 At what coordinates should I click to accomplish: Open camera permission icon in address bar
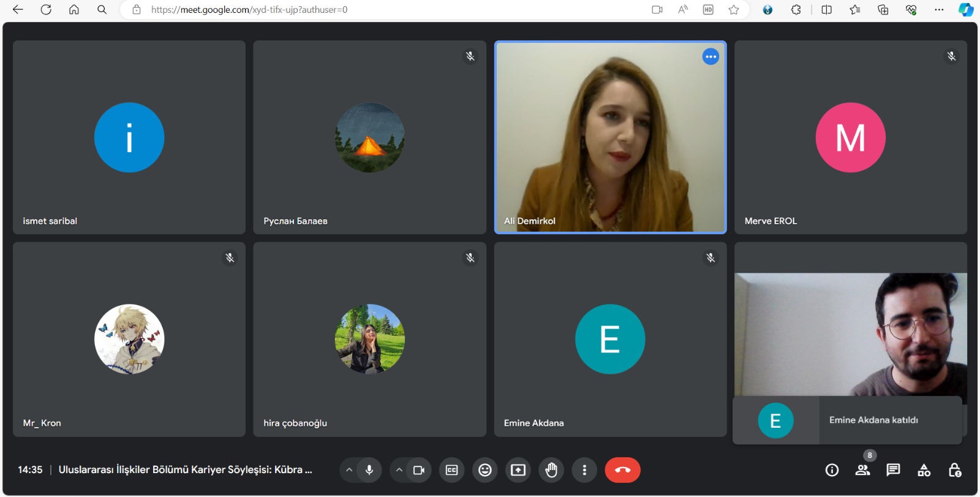657,9
